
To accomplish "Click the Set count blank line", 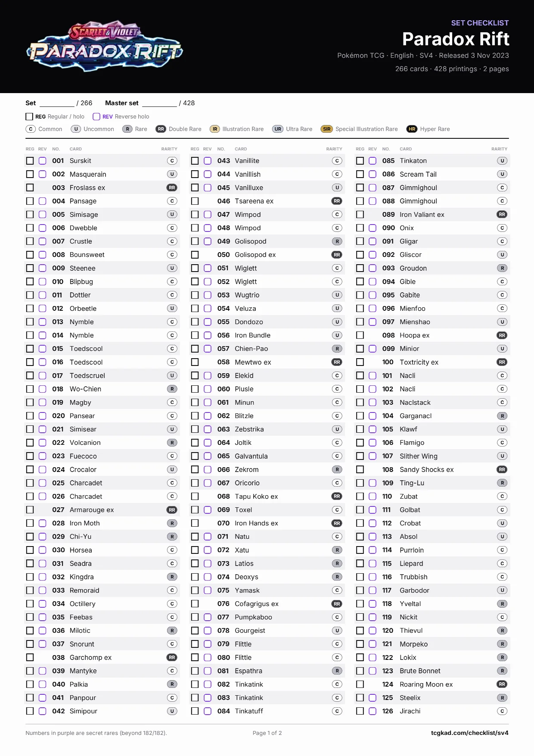I will (57, 103).
